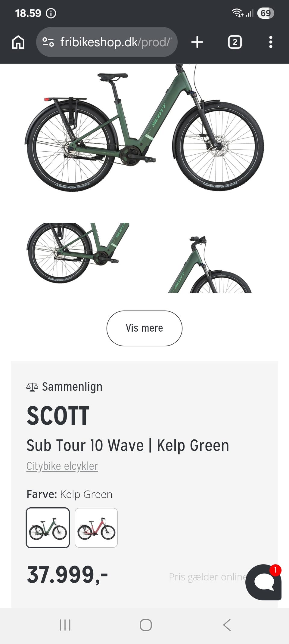
Task: Open the tab switcher showing 2 tabs
Action: click(235, 42)
